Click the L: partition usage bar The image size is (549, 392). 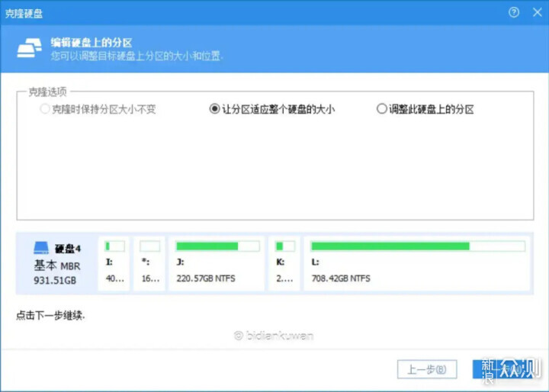point(418,246)
